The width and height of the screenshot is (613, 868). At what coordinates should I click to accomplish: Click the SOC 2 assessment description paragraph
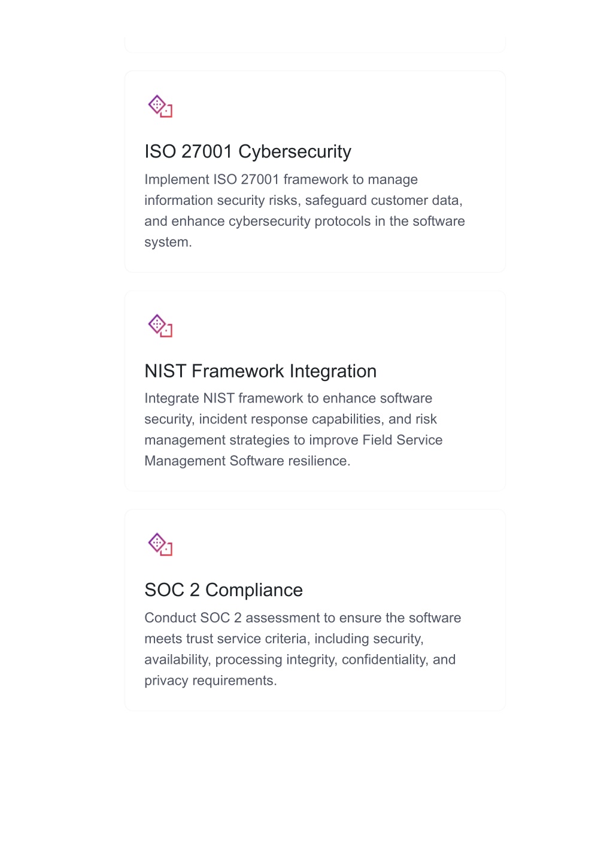pyautogui.click(x=303, y=649)
